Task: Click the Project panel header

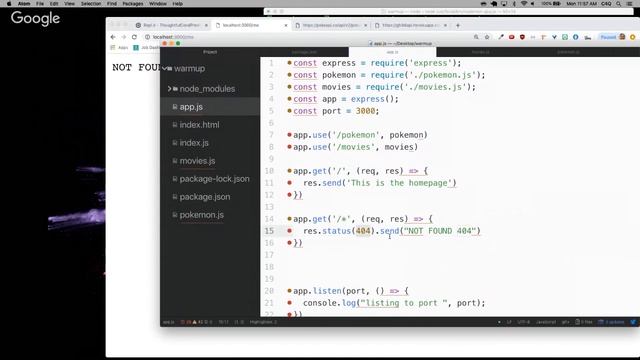Action: tap(210, 52)
